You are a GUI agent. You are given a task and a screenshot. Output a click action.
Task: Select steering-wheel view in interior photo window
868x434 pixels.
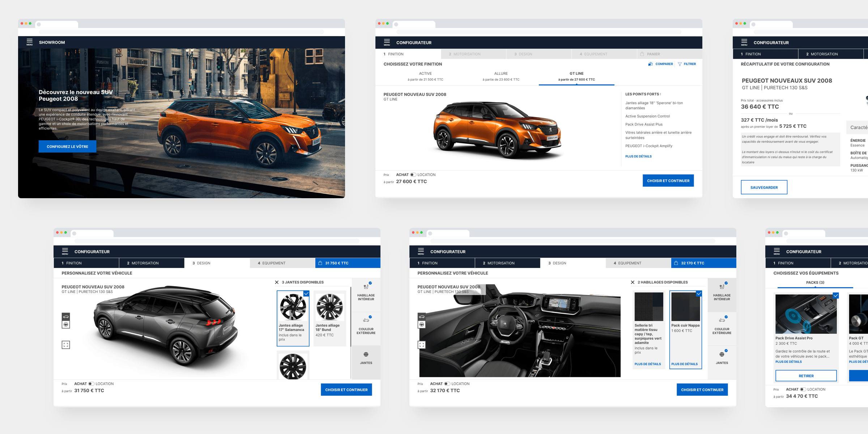pos(422,324)
